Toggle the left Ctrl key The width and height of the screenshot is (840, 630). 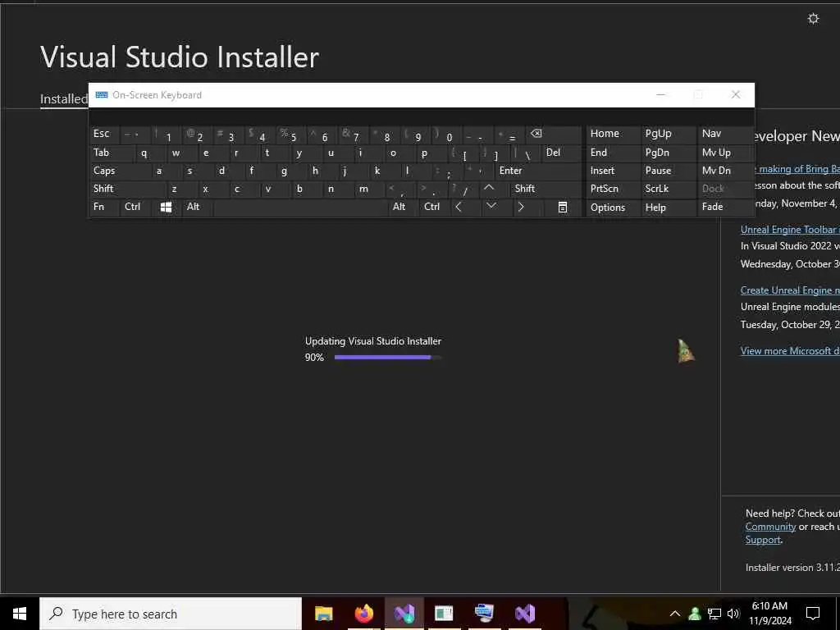pos(135,208)
